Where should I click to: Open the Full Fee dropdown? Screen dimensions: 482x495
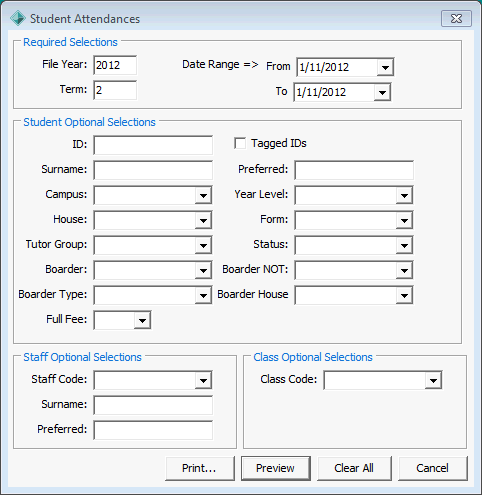tap(142, 320)
